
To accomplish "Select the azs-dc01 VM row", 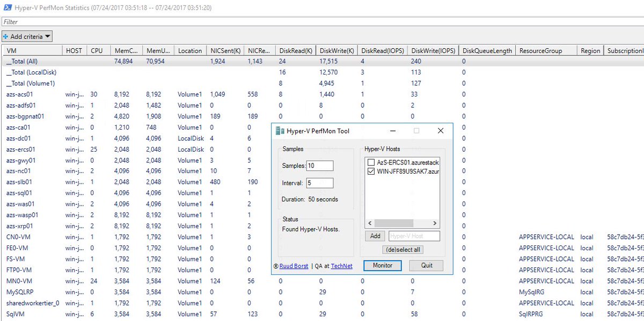I will (322, 138).
